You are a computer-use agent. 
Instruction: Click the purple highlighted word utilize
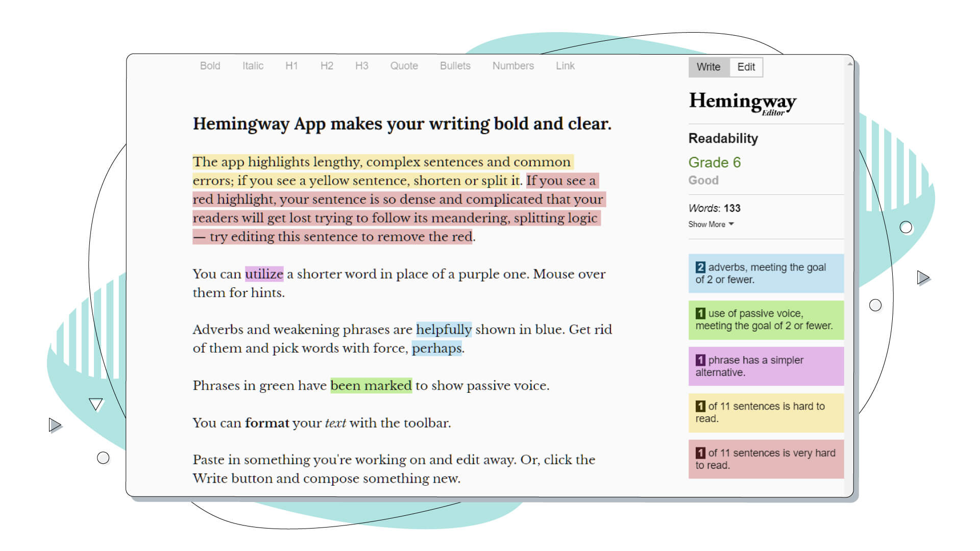(264, 274)
